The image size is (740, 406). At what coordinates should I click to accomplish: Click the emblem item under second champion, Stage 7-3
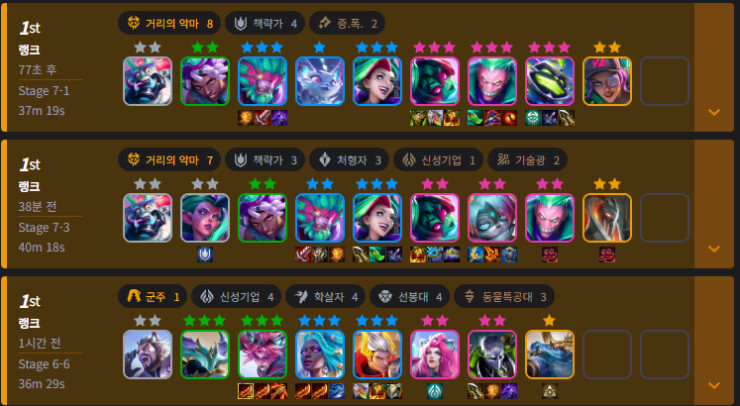coord(205,254)
